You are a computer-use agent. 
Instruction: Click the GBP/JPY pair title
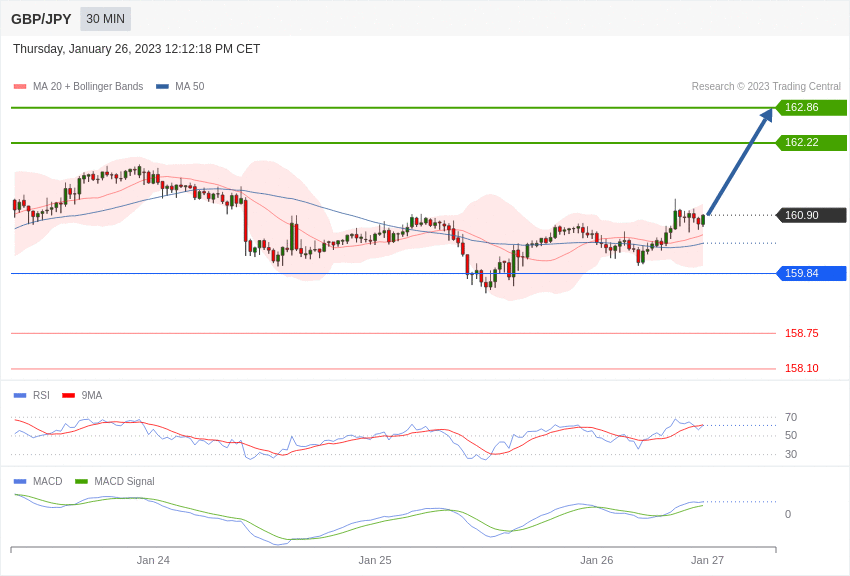(x=41, y=19)
